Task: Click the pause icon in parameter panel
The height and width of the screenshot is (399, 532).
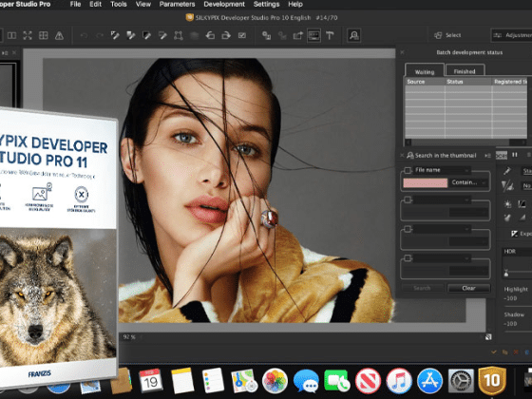Action: click(515, 155)
